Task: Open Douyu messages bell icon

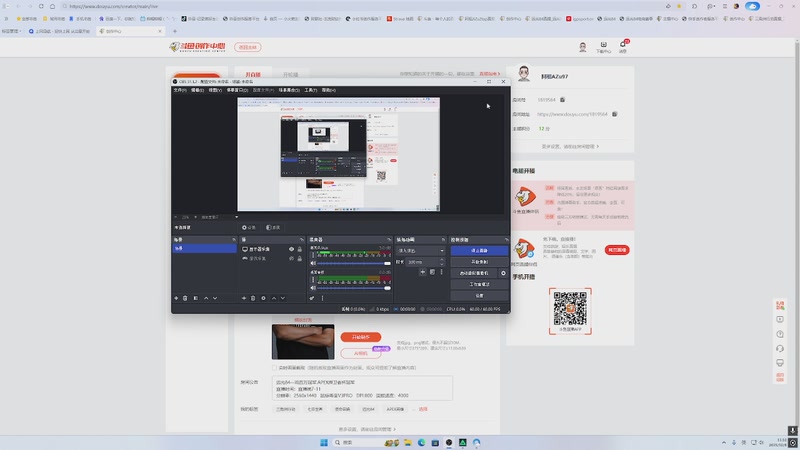Action: (x=623, y=46)
